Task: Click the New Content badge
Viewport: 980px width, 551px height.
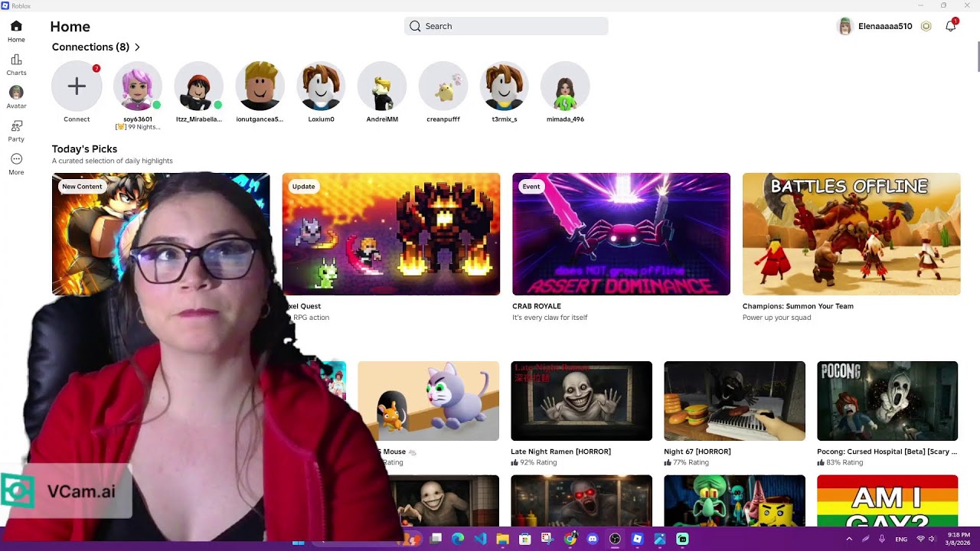Action: [x=82, y=187]
